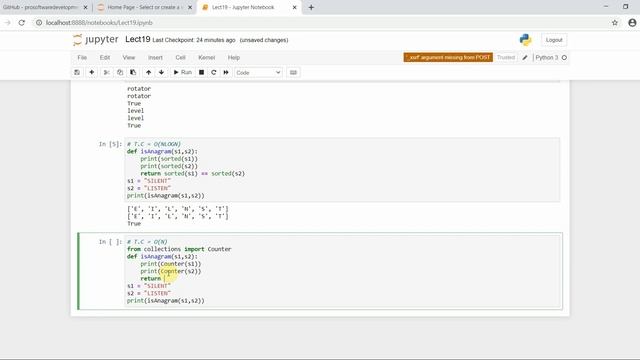Image resolution: width=640 pixels, height=360 pixels.
Task: Reload the page
Action: tap(22, 23)
